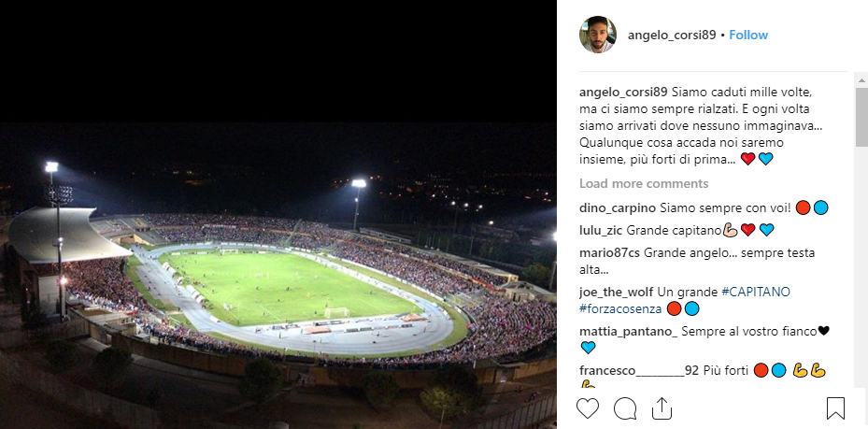Screen dimensions: 868x429
Task: Click the stadium photo
Action: (277, 275)
